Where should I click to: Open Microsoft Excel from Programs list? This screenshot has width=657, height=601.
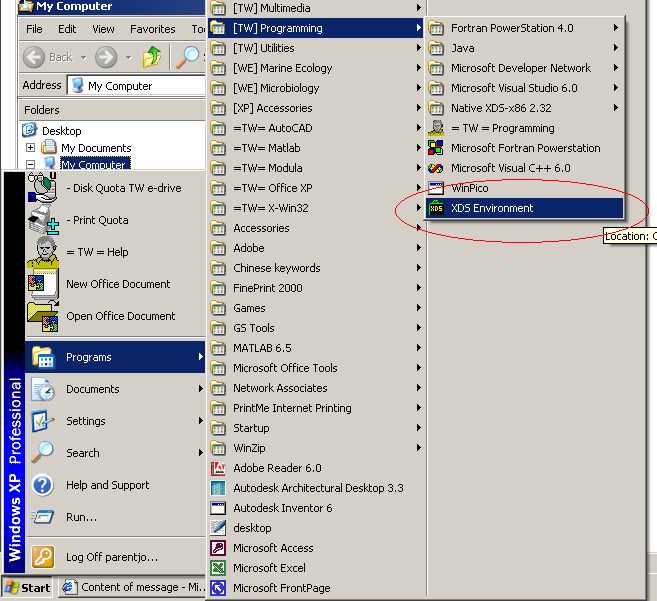(269, 568)
